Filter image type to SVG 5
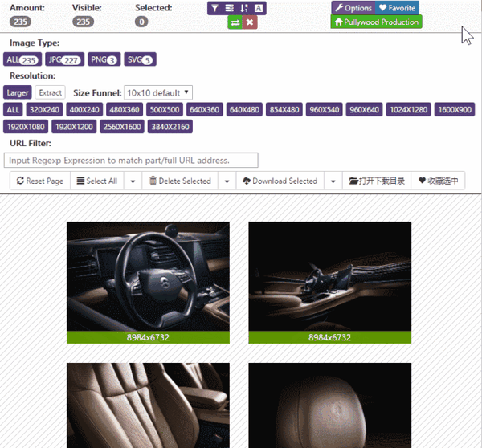The height and width of the screenshot is (448, 482). point(140,59)
